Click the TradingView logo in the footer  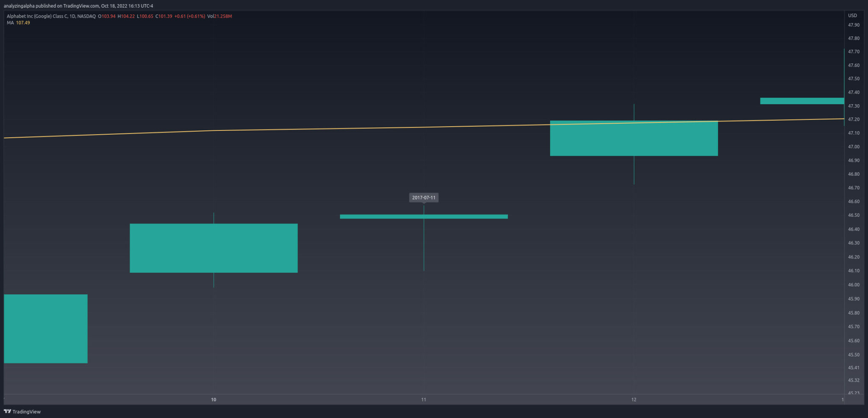point(22,411)
